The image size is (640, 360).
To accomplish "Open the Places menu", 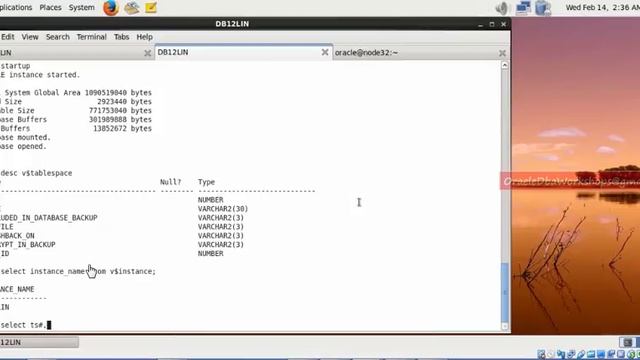I will (50, 7).
